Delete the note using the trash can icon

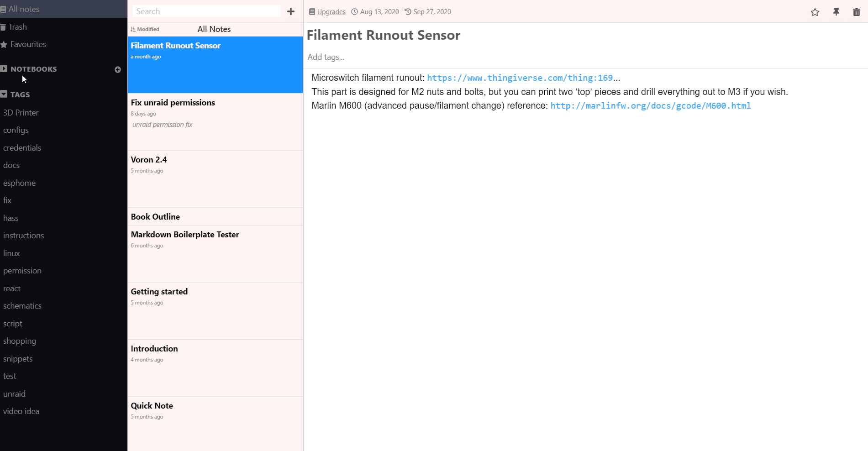coord(856,12)
